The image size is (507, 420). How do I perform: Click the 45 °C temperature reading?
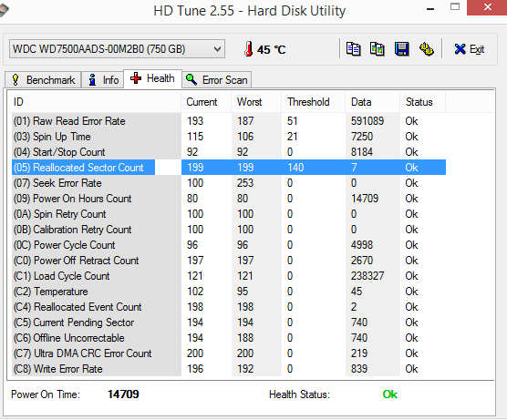pyautogui.click(x=272, y=50)
